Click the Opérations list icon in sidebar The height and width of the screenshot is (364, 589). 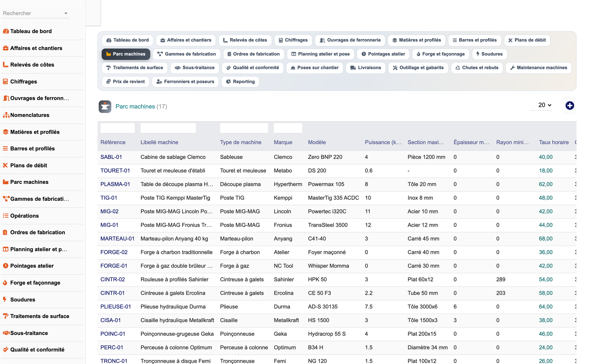click(6, 216)
